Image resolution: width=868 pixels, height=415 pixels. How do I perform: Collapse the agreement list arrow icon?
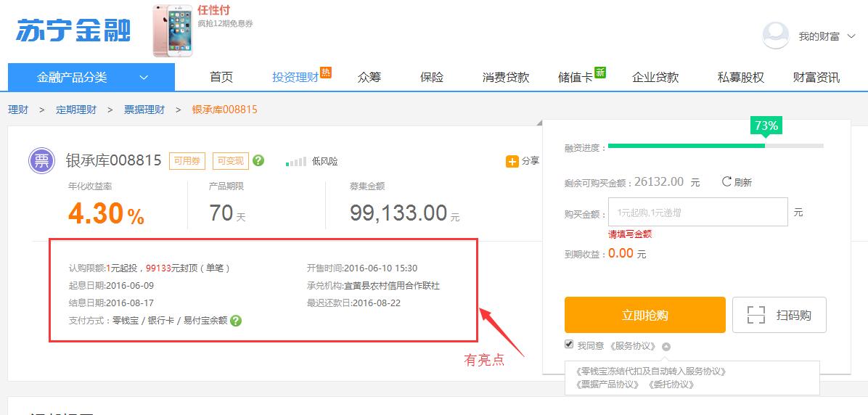click(666, 347)
